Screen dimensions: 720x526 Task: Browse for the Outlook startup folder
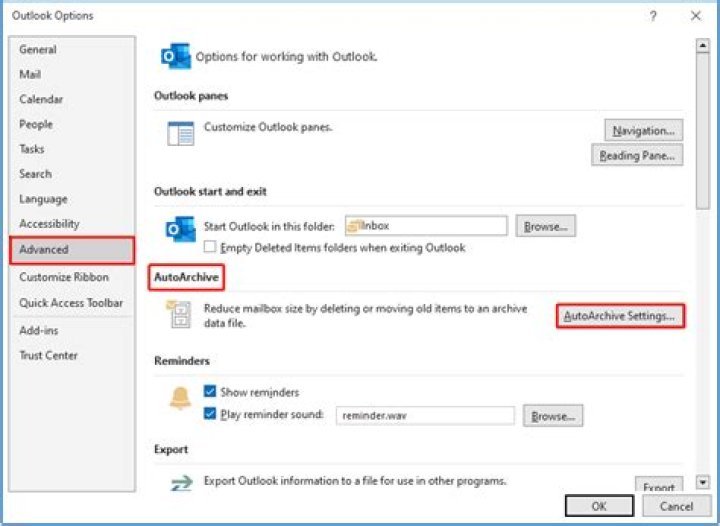545,226
